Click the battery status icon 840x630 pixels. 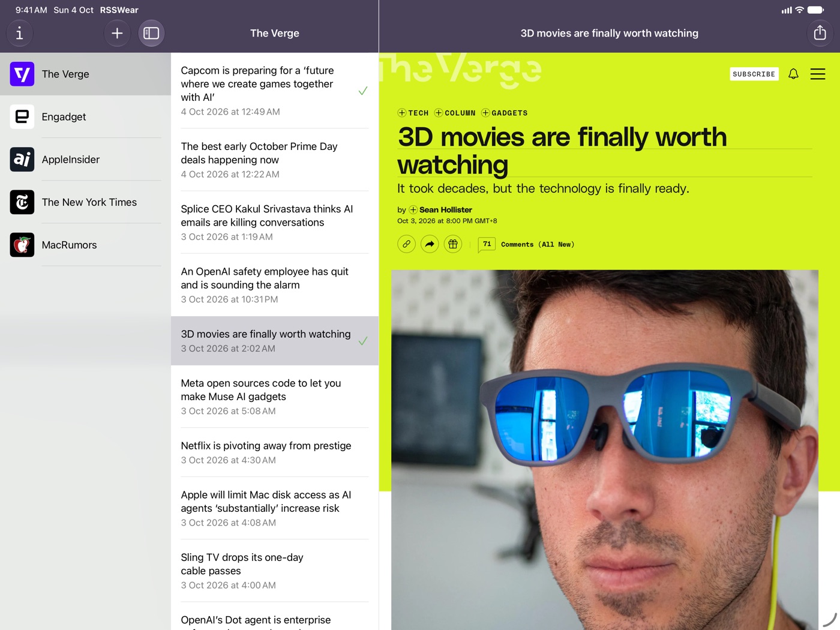[816, 10]
